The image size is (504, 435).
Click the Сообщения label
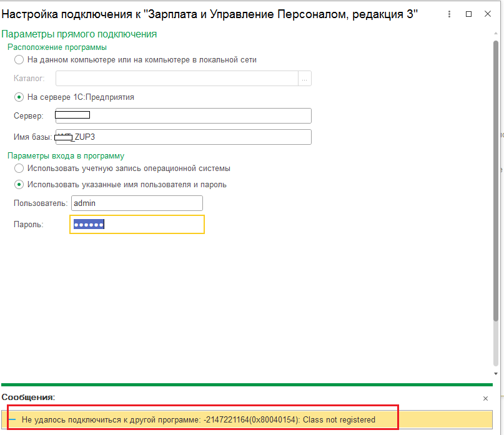pyautogui.click(x=28, y=397)
